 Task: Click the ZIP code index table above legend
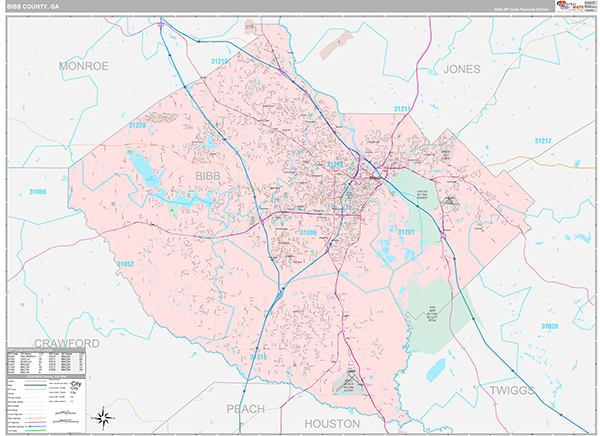(x=46, y=361)
